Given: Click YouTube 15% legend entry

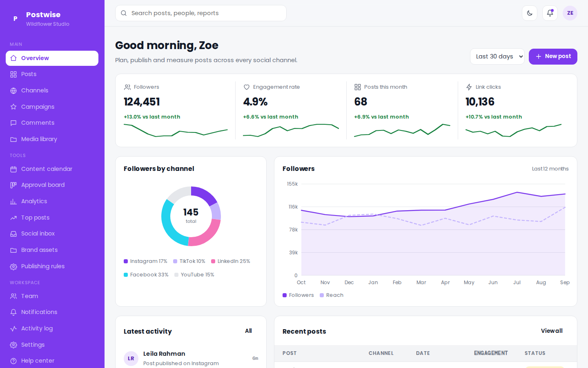Looking at the screenshot, I should pos(194,275).
